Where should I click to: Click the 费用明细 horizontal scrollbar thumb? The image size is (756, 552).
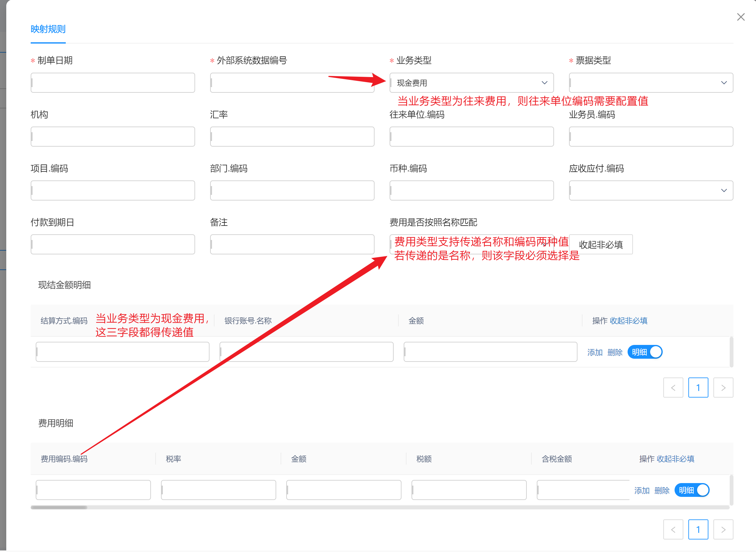pos(59,507)
